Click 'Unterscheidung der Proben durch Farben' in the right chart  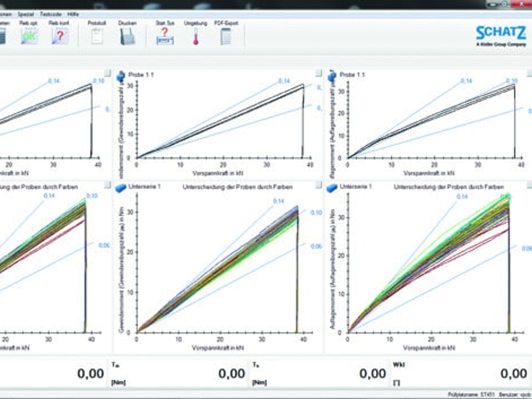449,187
